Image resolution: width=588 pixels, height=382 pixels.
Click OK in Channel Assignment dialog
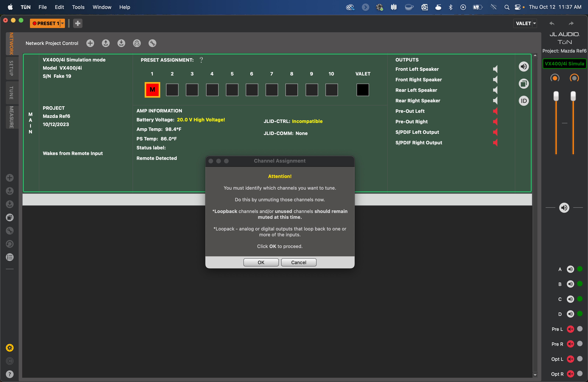click(x=261, y=262)
